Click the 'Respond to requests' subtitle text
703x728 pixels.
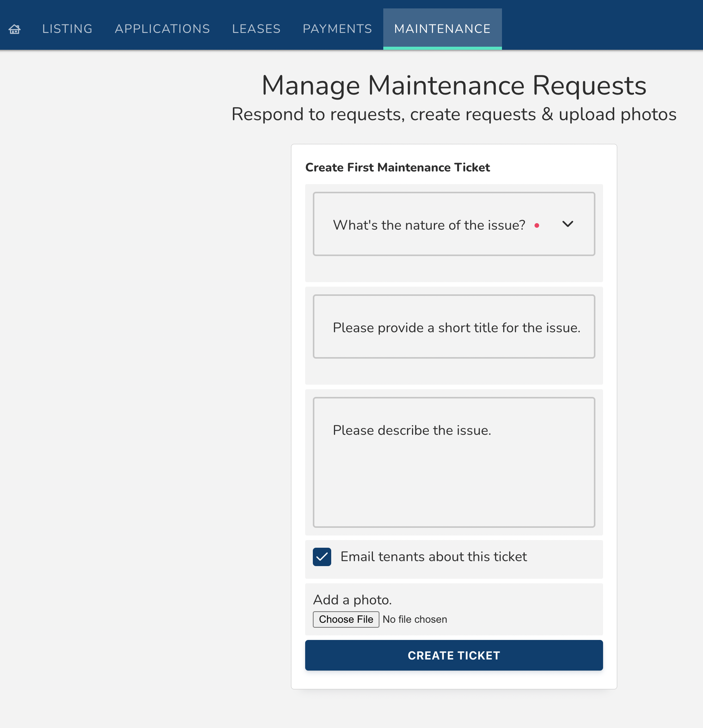(x=454, y=114)
